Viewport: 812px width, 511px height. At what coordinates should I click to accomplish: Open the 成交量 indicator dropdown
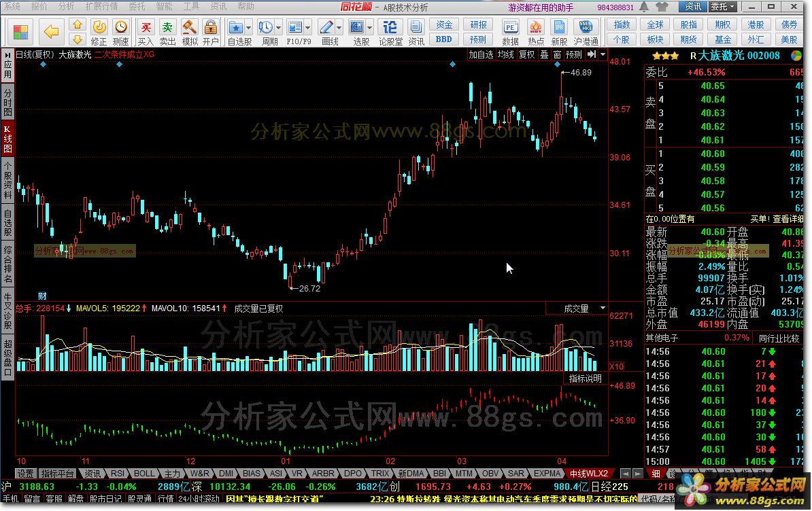[603, 309]
